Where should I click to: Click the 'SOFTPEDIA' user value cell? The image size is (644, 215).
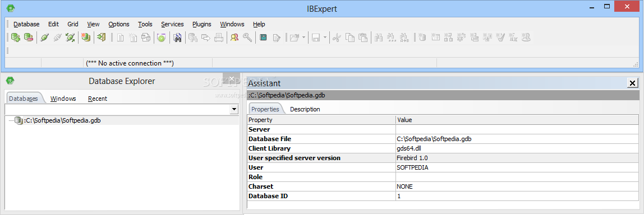coord(517,167)
